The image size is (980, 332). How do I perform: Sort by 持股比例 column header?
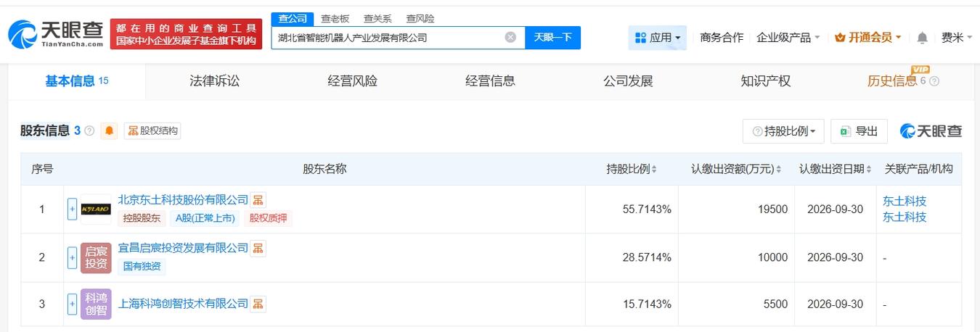tap(632, 169)
